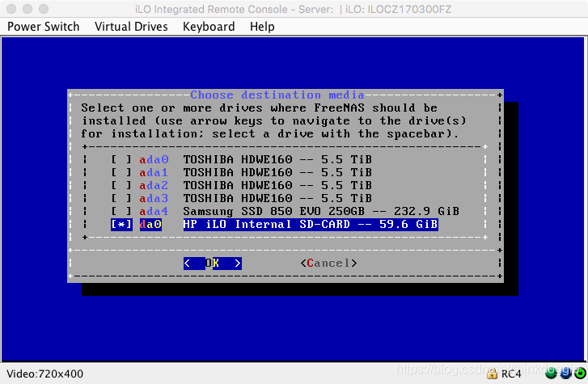Image resolution: width=588 pixels, height=384 pixels.
Task: Click the Cancel button in dialog
Action: coord(328,264)
